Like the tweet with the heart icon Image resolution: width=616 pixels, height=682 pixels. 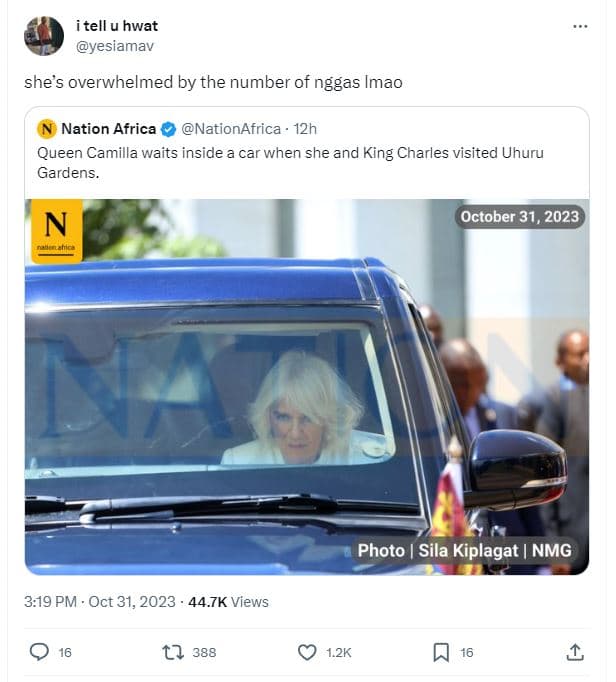point(307,652)
